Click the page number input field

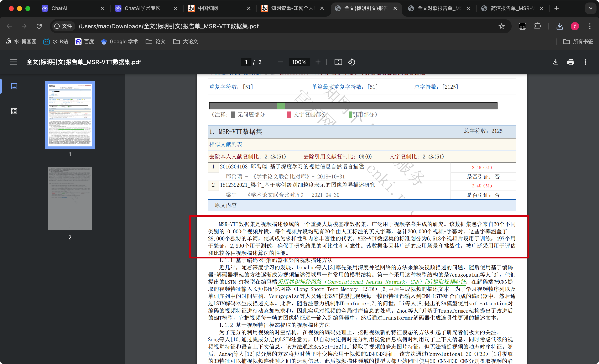click(246, 62)
